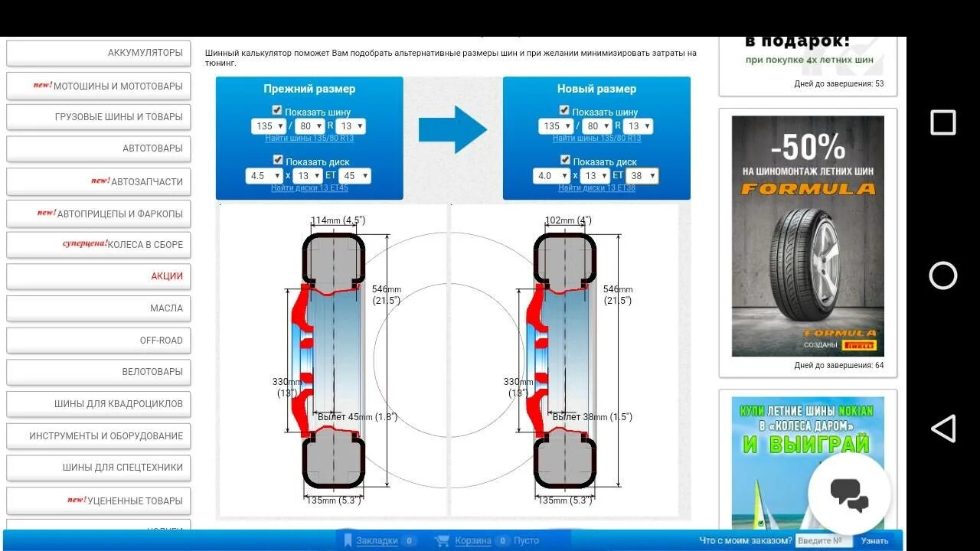
Task: Click the Узнать order status button
Action: tap(874, 541)
